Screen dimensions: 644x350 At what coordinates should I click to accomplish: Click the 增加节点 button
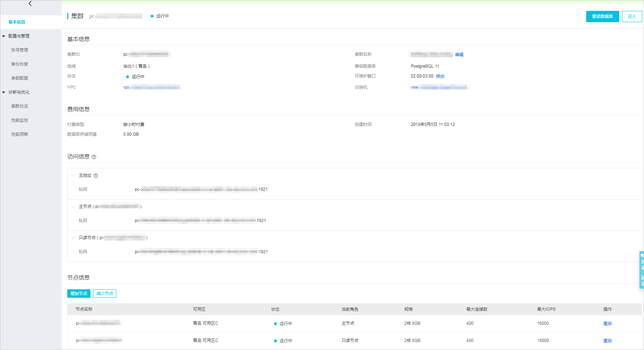click(79, 294)
